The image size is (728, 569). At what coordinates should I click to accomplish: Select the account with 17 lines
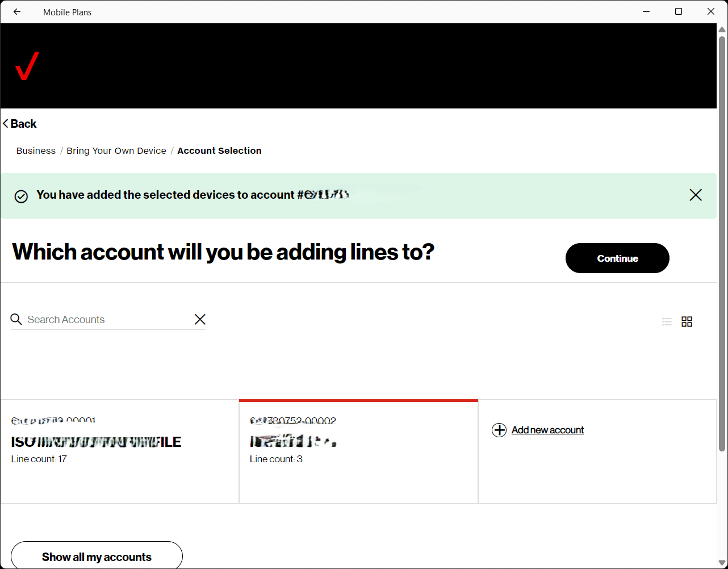(x=119, y=451)
